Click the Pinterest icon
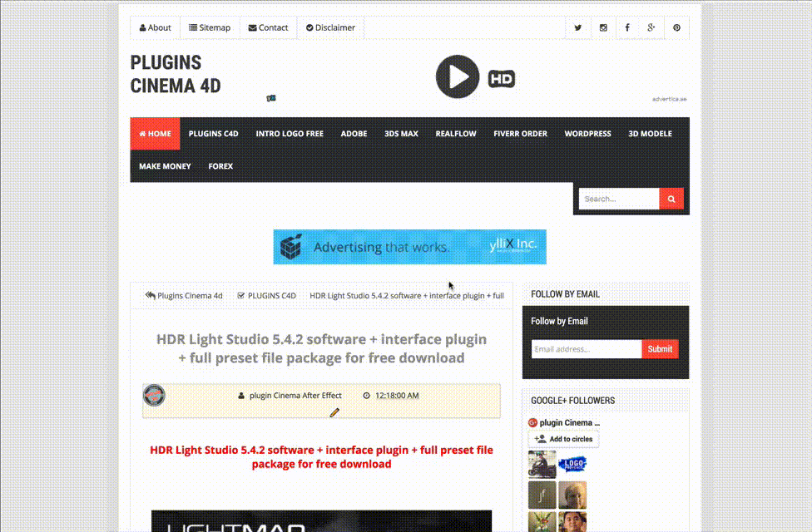This screenshot has width=812, height=532. (x=676, y=27)
